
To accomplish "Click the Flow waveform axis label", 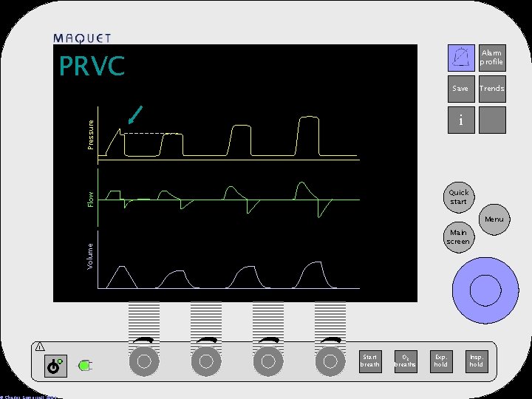I will [x=91, y=199].
